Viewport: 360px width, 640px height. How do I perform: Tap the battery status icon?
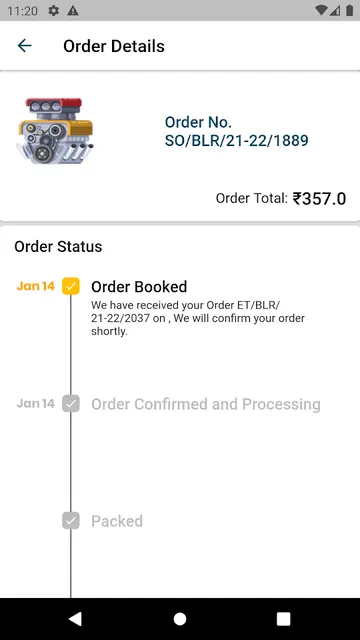(x=349, y=11)
